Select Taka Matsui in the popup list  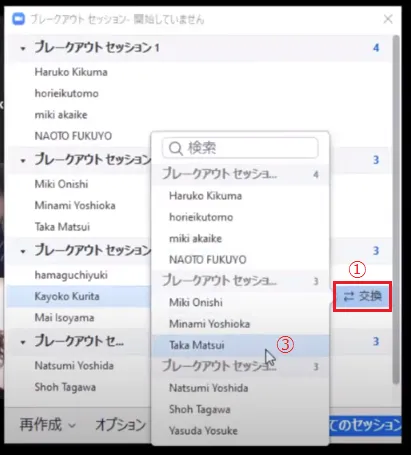pos(240,345)
